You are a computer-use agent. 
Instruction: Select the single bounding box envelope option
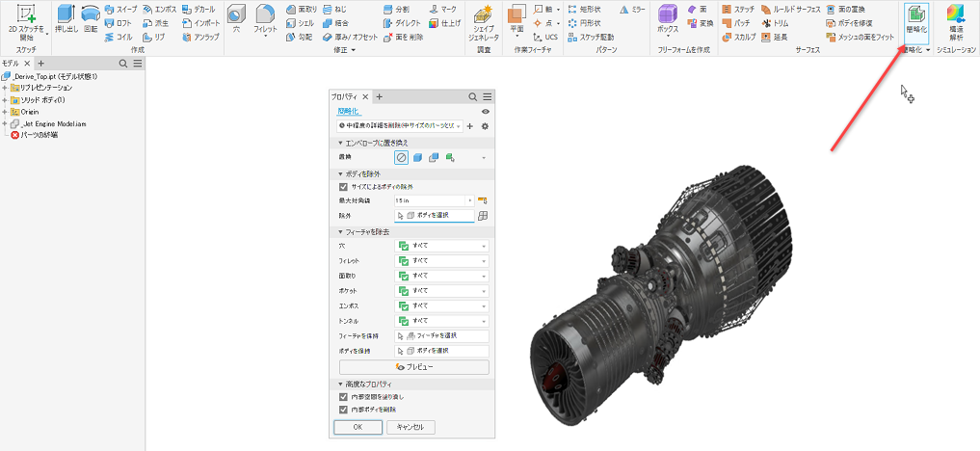coord(417,158)
